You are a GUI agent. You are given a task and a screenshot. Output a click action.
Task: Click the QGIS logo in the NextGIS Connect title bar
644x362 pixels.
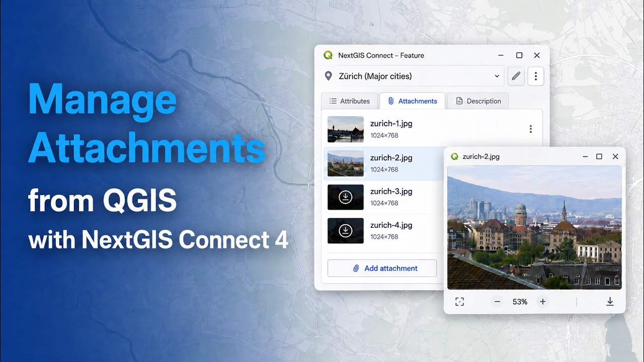[x=328, y=55]
